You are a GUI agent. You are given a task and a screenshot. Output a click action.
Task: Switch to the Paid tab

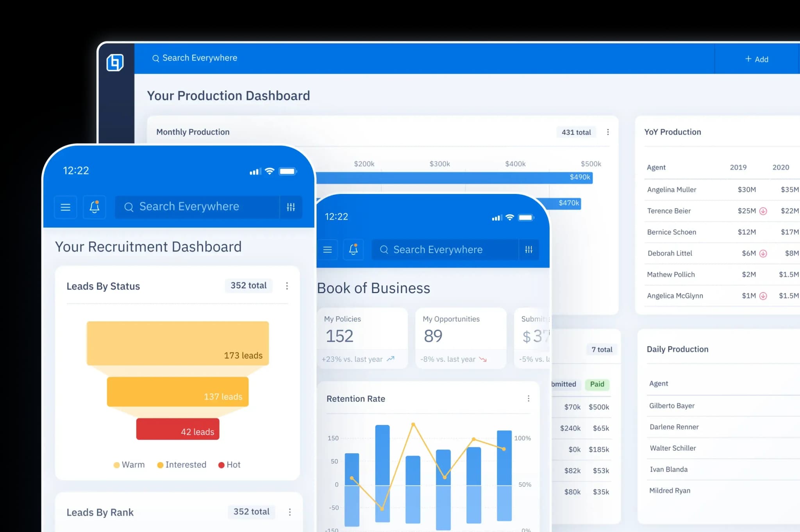(x=597, y=384)
